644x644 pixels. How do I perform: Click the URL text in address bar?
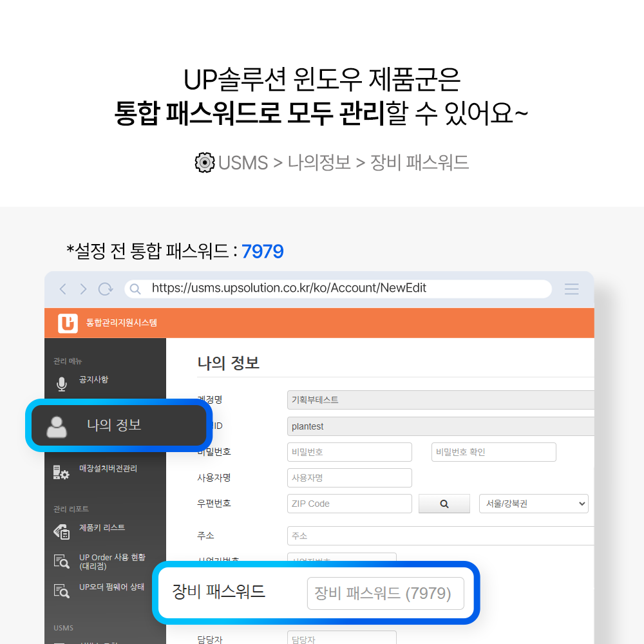click(289, 288)
